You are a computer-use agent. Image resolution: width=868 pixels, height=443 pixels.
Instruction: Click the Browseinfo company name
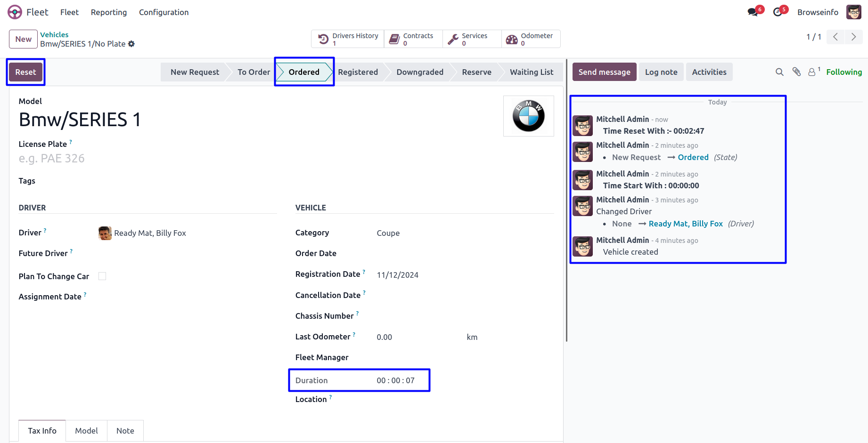pyautogui.click(x=818, y=12)
